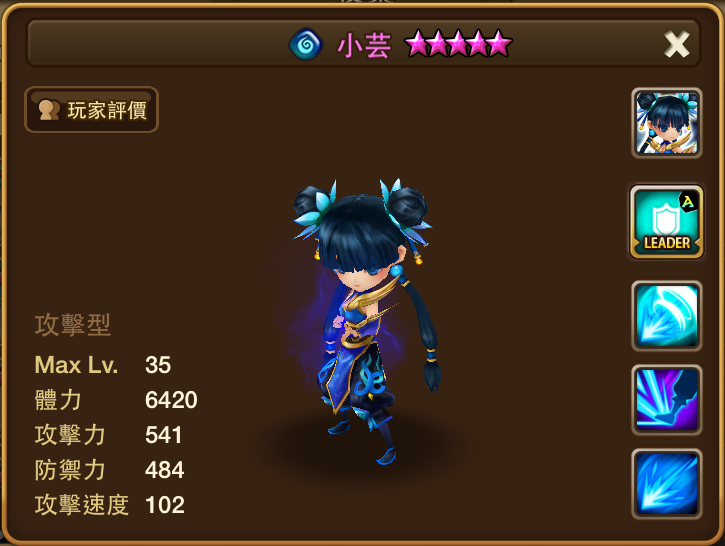Click the five pink awakened stars
The image size is (725, 546).
tap(458, 43)
